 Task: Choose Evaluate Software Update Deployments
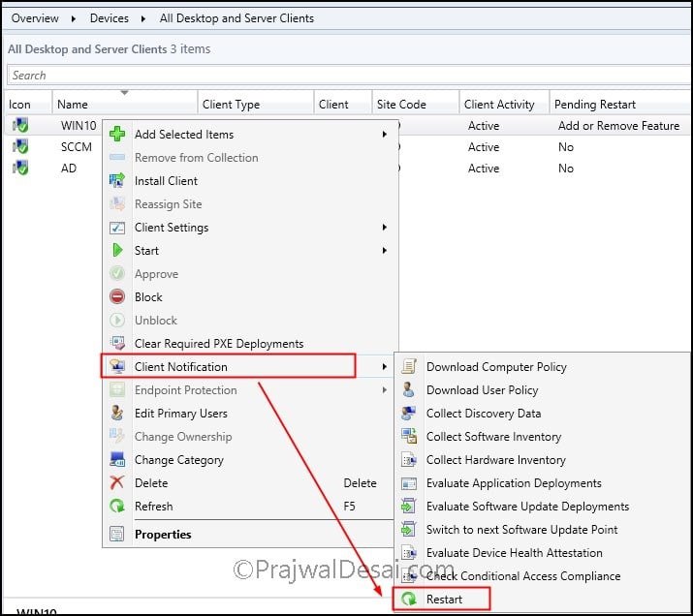click(x=527, y=506)
